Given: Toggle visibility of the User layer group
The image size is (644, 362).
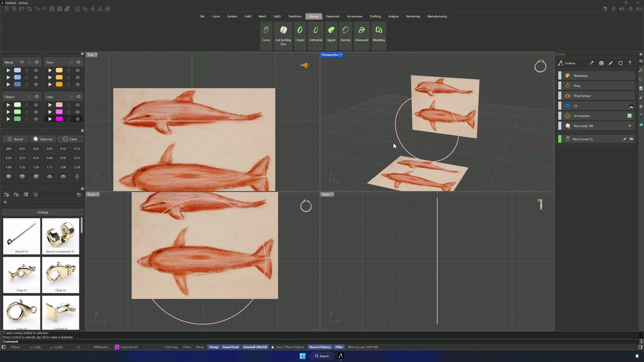Looking at the screenshot, I should pos(79,97).
